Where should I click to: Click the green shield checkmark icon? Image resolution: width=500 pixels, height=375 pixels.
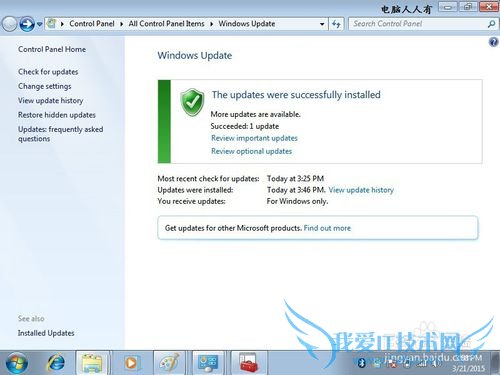click(192, 102)
